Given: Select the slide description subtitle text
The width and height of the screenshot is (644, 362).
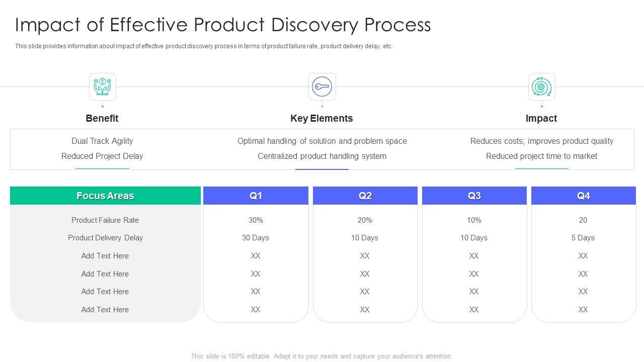Looking at the screenshot, I should tap(204, 46).
